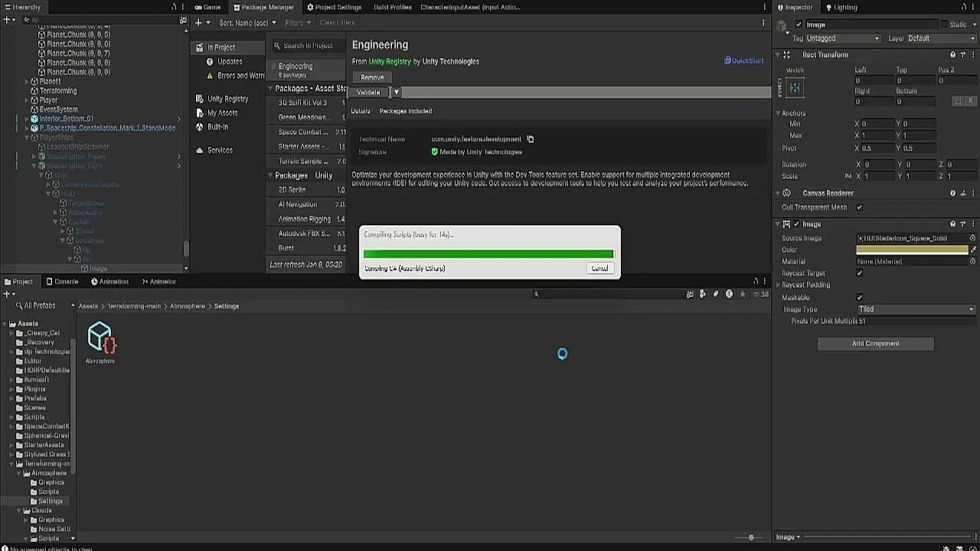Select the Built-in packages entry
The height and width of the screenshot is (551, 980).
point(217,127)
